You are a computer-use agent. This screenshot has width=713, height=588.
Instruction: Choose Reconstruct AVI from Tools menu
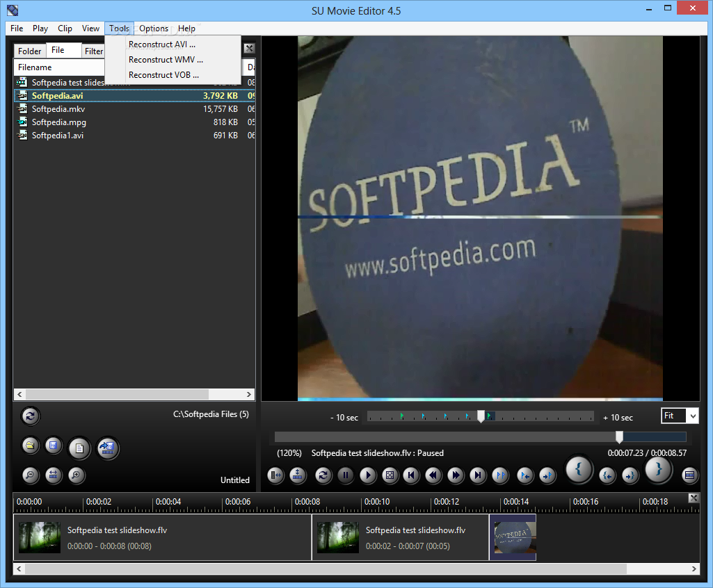click(x=173, y=44)
